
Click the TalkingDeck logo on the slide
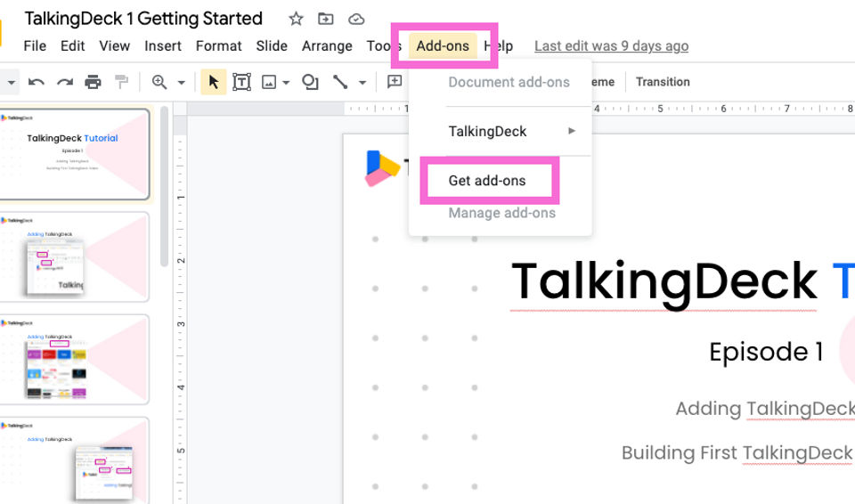pos(382,168)
